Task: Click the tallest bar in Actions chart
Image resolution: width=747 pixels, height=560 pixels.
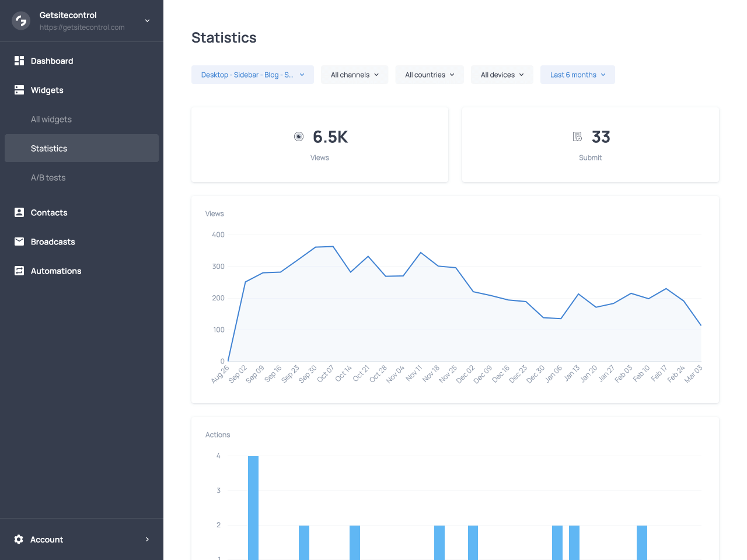Action: pos(253,508)
